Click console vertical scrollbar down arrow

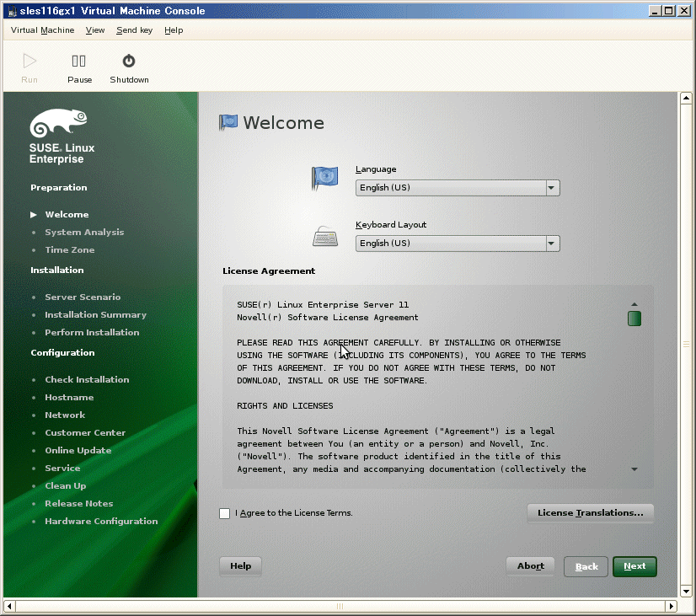(686, 592)
